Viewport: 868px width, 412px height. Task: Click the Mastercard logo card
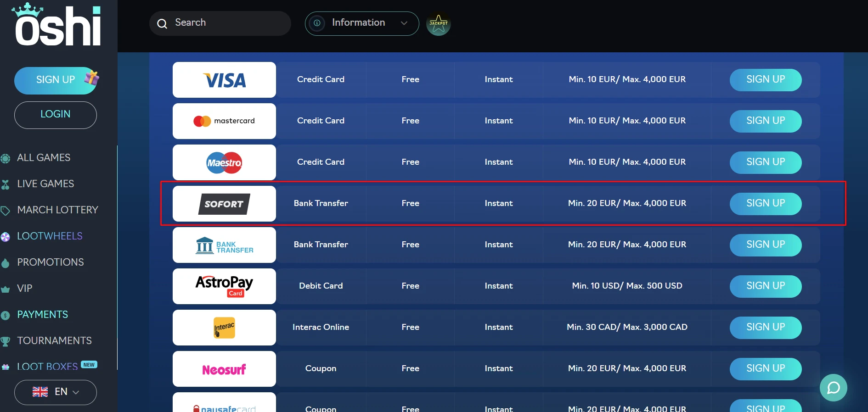coord(224,121)
